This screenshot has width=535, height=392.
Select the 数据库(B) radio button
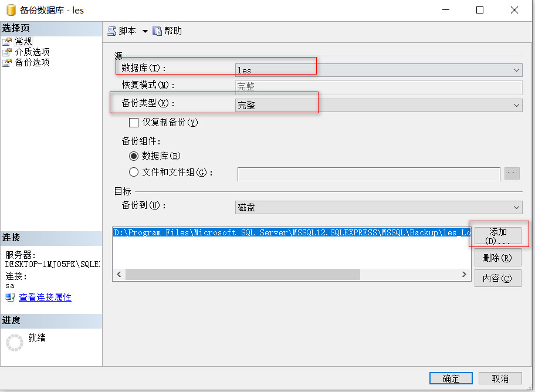tap(134, 156)
